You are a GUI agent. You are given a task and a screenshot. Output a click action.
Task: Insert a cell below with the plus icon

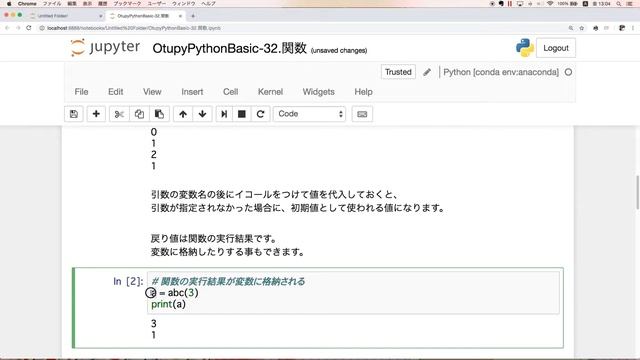coord(96,114)
